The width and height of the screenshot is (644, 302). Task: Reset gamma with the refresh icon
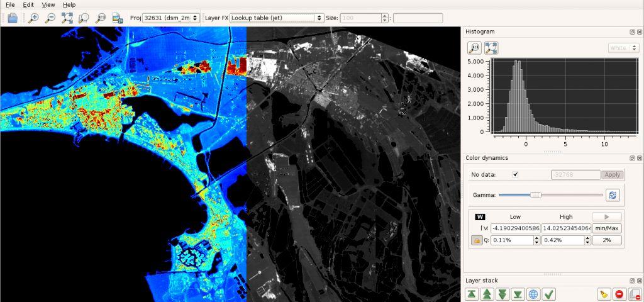[x=613, y=195]
